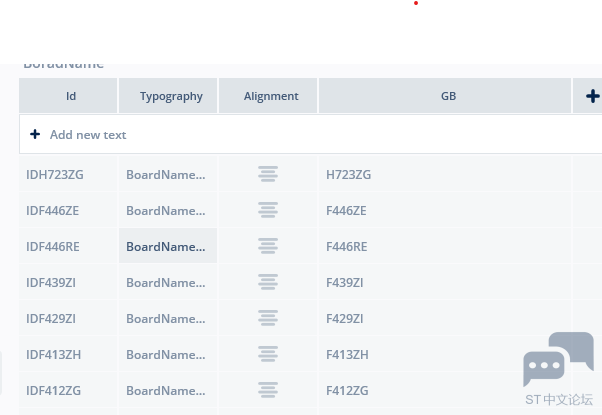Select the IDF446ZE text Id cell
Screen dimensions: 602x415
click(x=53, y=211)
